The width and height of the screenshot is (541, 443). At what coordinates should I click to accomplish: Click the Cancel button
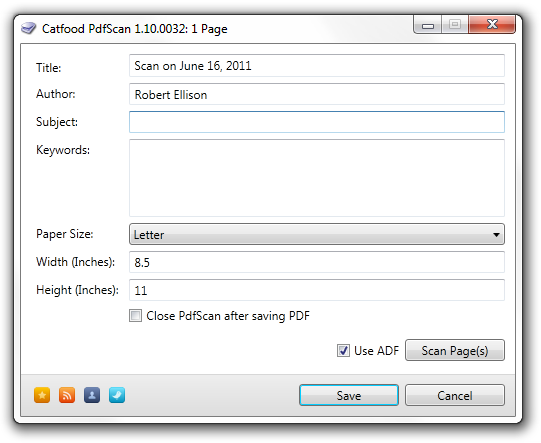coord(455,395)
